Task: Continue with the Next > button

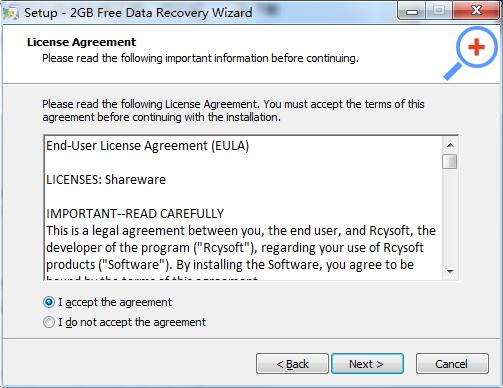Action: pos(367,364)
